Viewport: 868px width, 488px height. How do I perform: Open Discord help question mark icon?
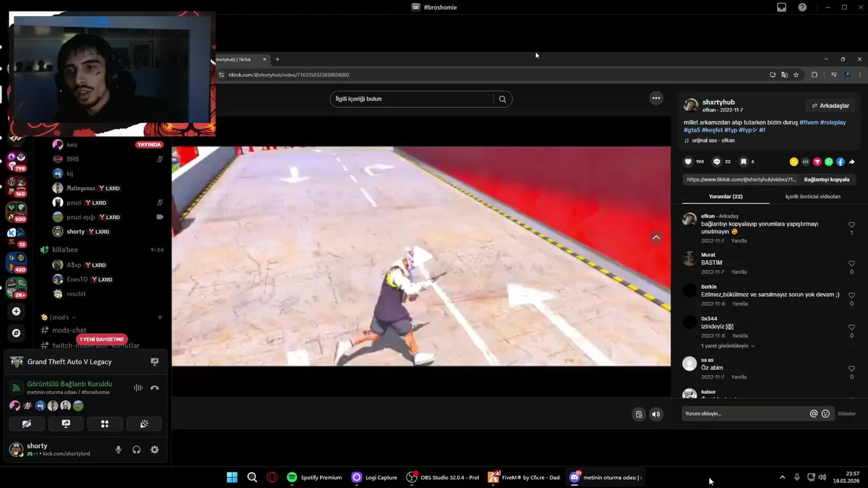click(802, 7)
